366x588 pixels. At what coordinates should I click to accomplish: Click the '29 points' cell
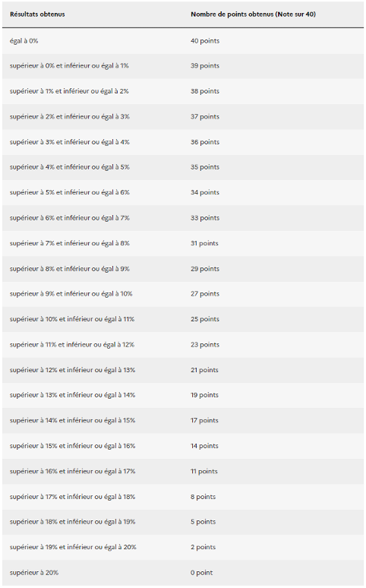(205, 269)
